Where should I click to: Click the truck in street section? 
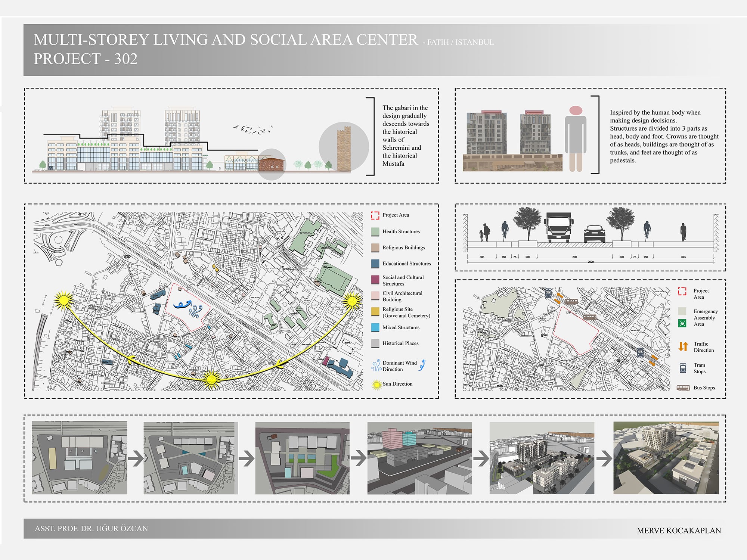(558, 227)
